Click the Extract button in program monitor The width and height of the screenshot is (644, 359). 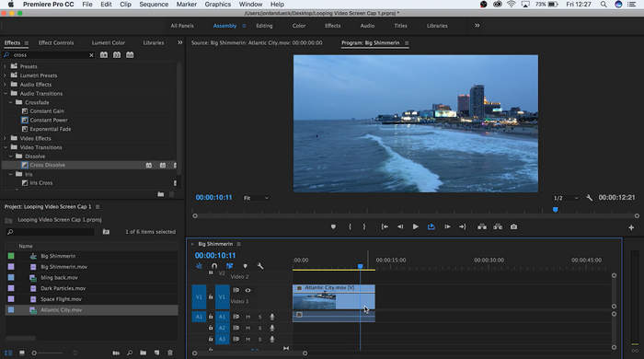point(498,226)
